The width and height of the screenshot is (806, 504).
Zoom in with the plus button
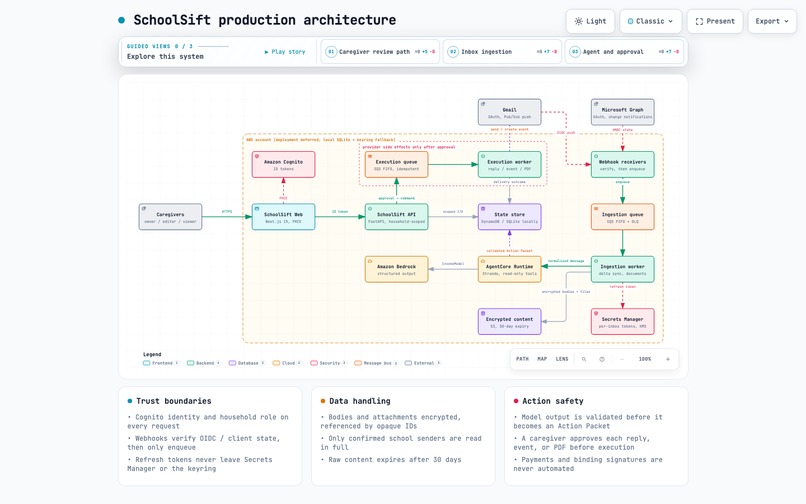tap(668, 359)
